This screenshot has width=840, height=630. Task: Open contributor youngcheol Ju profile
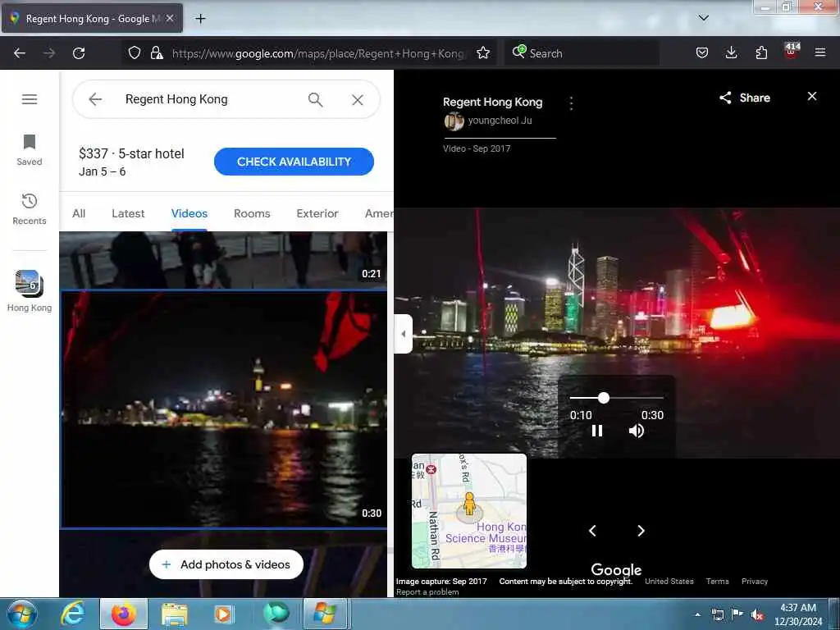[500, 121]
